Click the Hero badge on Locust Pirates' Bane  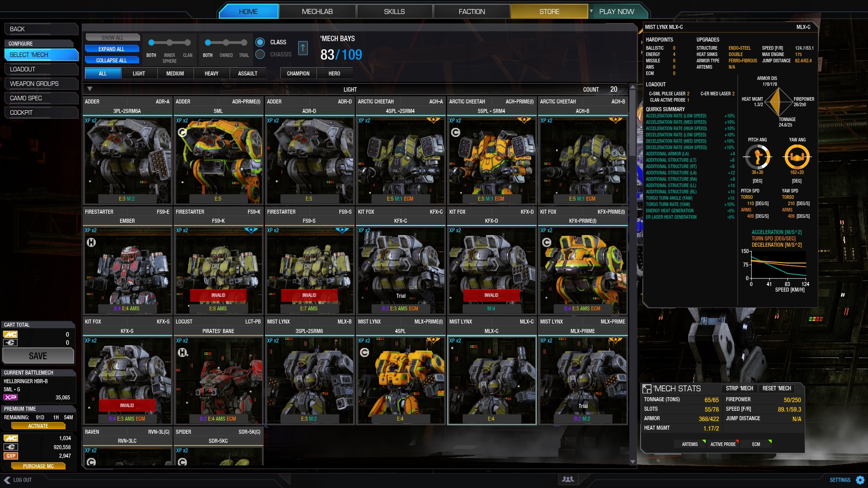tap(182, 352)
